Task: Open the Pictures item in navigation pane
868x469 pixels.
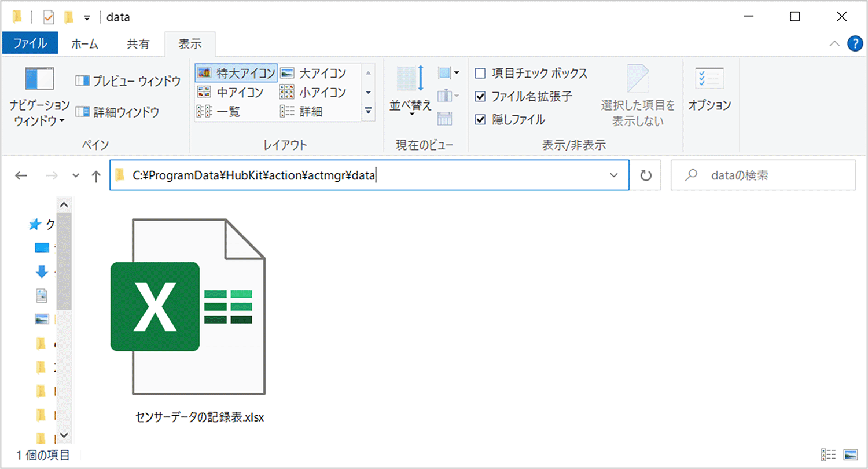Action: [42, 318]
